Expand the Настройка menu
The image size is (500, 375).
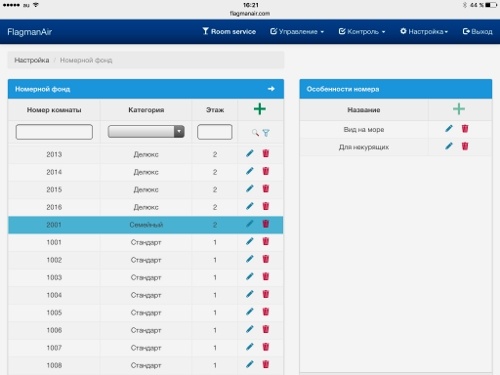(x=424, y=32)
